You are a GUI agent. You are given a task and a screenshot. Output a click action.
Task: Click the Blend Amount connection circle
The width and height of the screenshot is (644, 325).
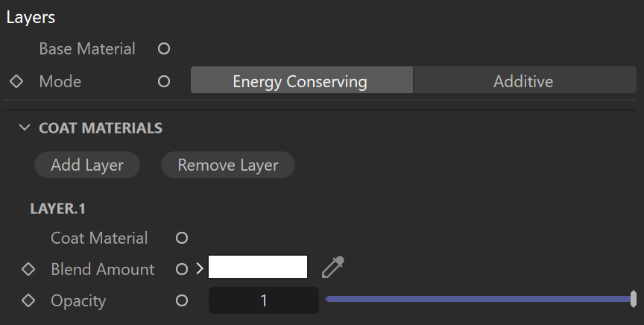point(182,269)
